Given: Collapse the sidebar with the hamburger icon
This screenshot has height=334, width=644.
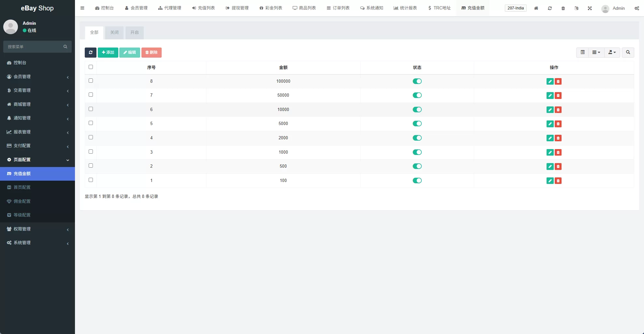Looking at the screenshot, I should tap(82, 8).
